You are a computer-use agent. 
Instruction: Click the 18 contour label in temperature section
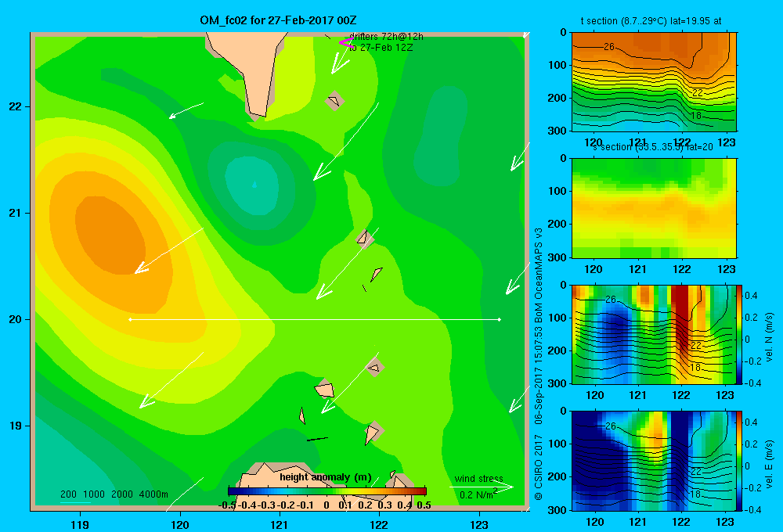tap(695, 116)
